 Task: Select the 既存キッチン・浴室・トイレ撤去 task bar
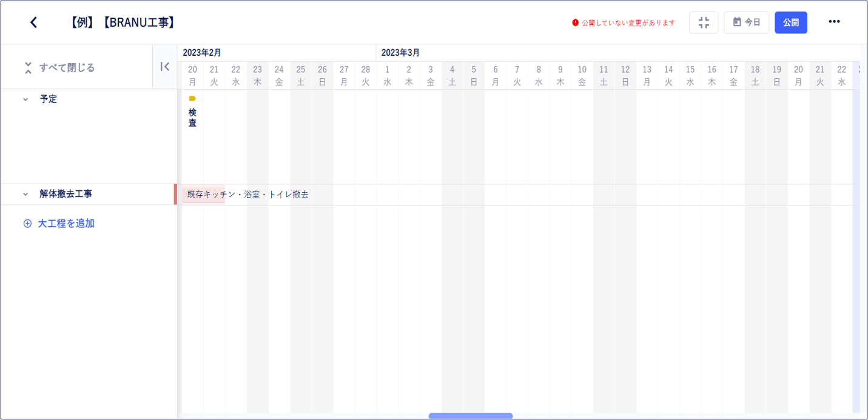[x=203, y=195]
